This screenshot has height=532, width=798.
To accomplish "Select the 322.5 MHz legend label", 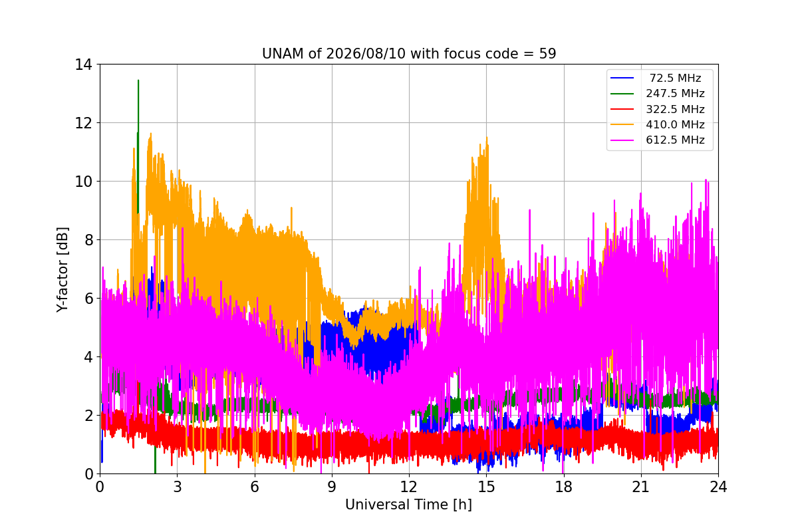I will (x=676, y=109).
